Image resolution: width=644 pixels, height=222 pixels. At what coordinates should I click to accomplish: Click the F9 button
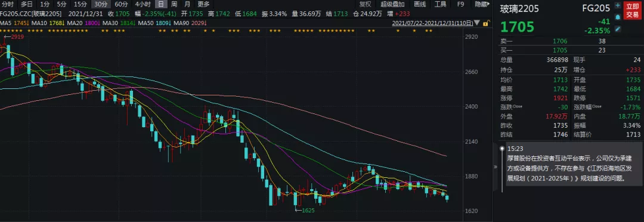coord(460,5)
